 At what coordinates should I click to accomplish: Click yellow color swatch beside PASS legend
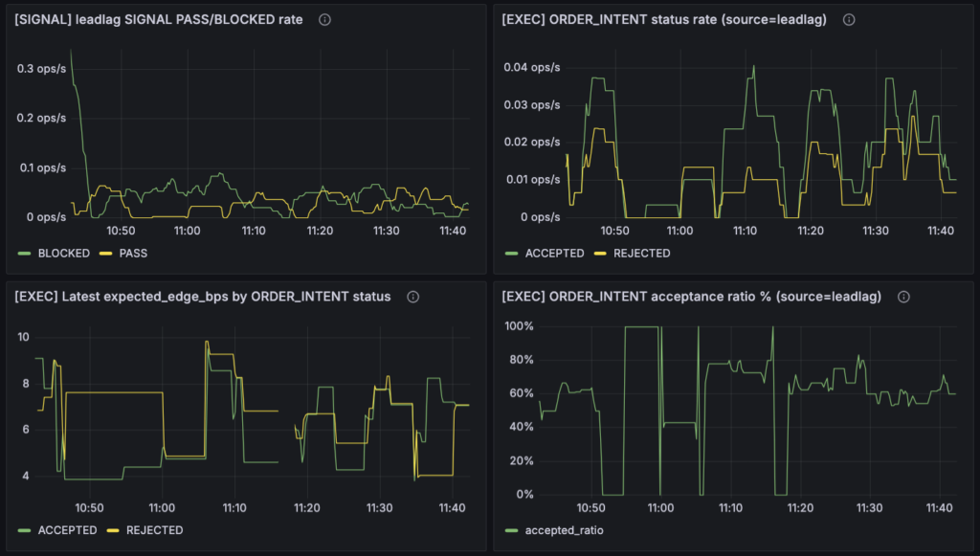105,254
